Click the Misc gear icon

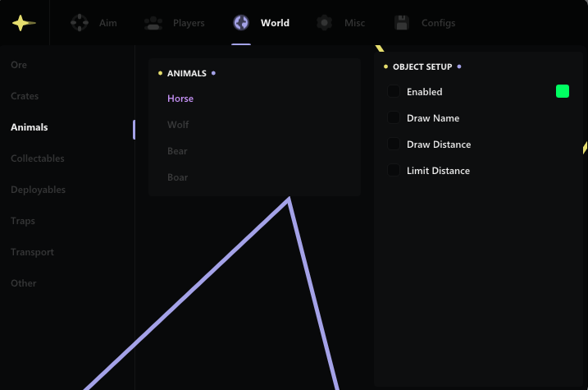325,23
